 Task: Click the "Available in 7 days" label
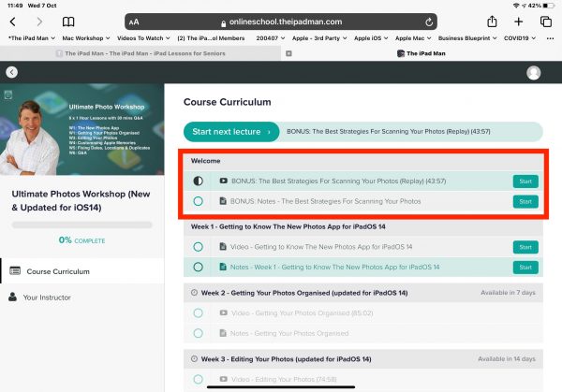[x=508, y=293]
